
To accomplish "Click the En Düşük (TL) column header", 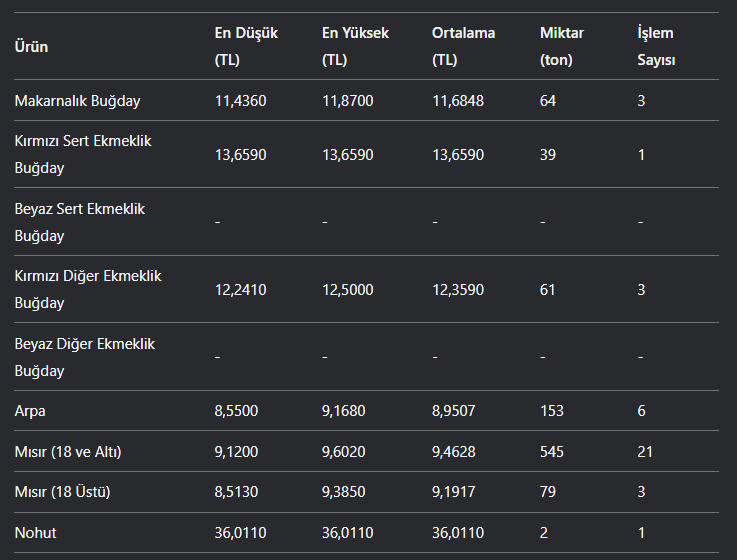I will tap(246, 46).
